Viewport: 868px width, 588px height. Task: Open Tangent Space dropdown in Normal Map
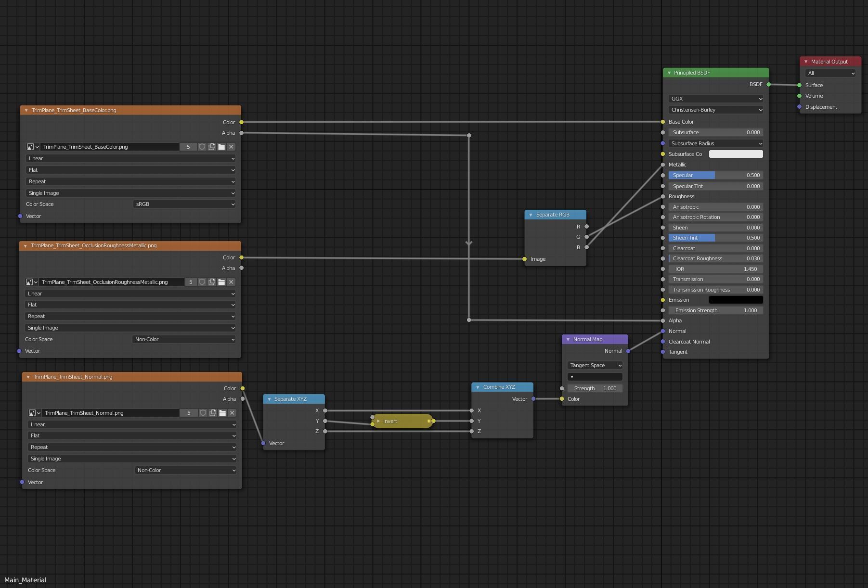pyautogui.click(x=595, y=365)
